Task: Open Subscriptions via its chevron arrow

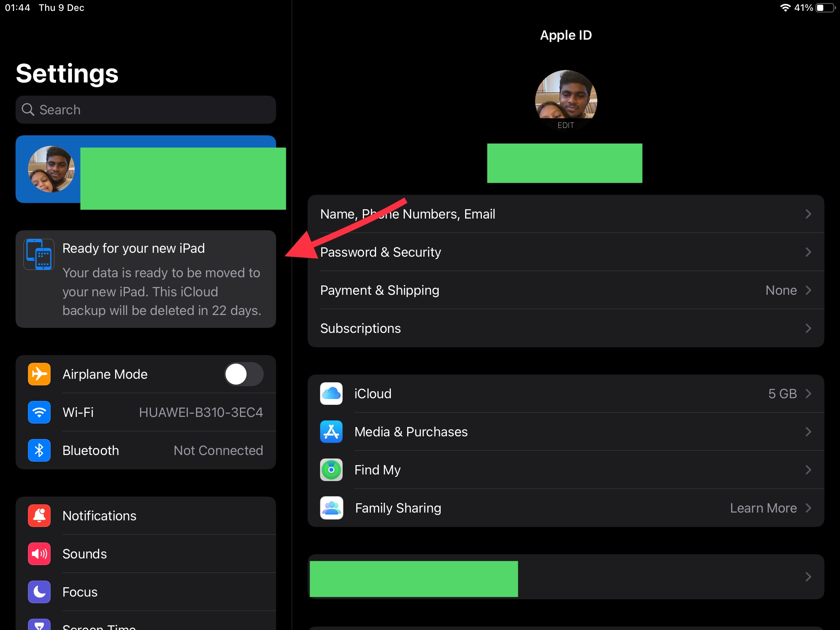Action: [x=808, y=328]
